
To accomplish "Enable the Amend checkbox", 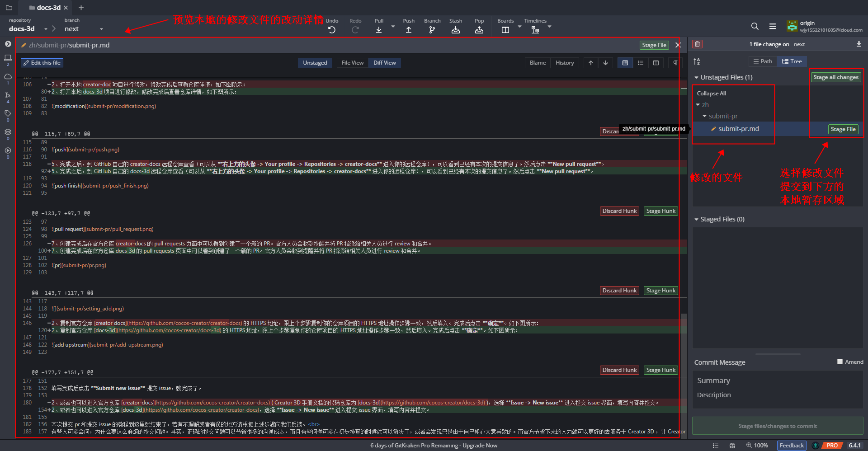I will [x=840, y=362].
